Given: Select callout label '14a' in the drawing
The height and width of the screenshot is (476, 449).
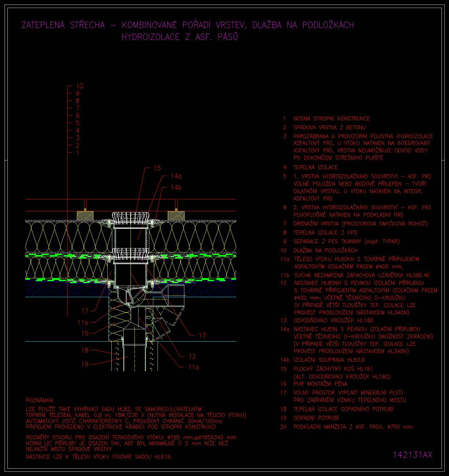Looking at the screenshot, I should point(176,176).
